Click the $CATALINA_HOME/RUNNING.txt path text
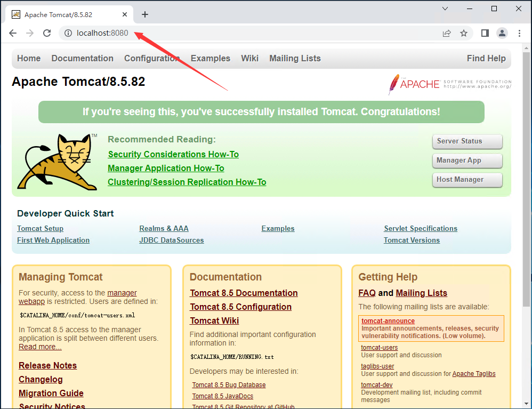532x409 pixels. pyautogui.click(x=232, y=357)
